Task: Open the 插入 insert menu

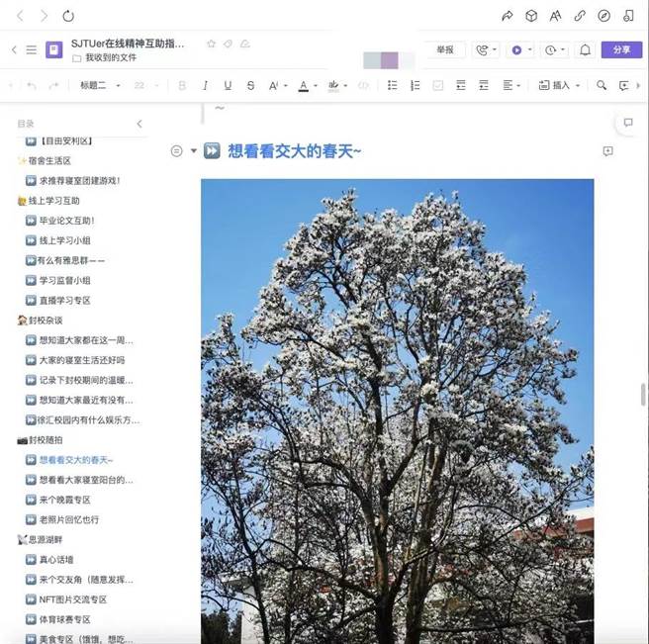Action: click(x=559, y=86)
